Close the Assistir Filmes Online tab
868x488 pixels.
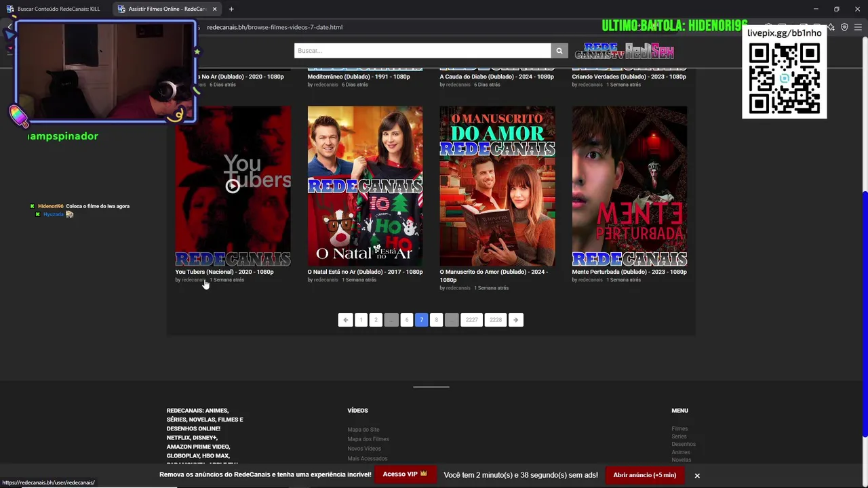[214, 9]
